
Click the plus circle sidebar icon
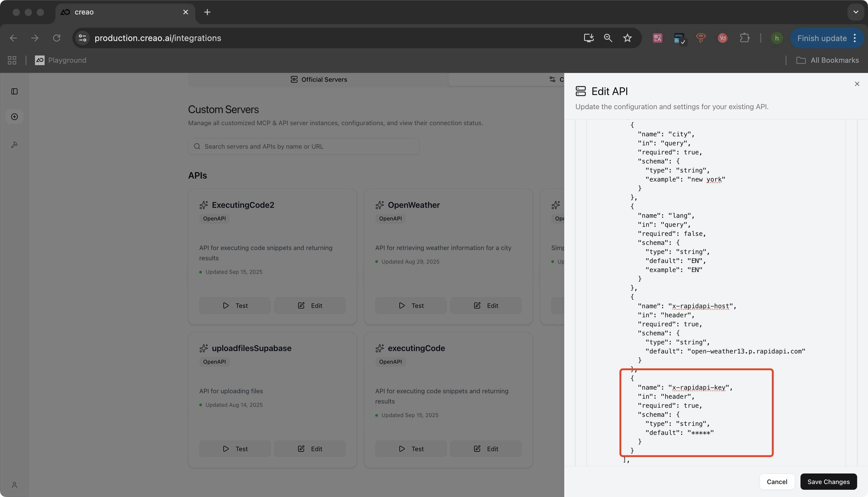[x=14, y=117]
